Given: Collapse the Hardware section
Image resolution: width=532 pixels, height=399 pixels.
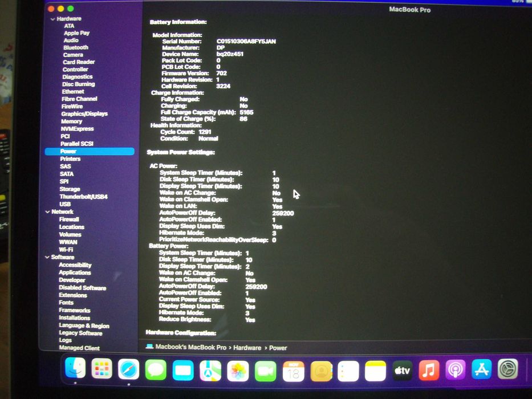Looking at the screenshot, I should click(52, 19).
